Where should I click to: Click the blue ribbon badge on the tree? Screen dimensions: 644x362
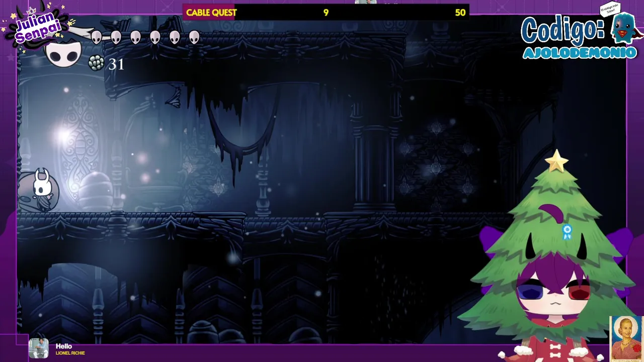pos(567,232)
